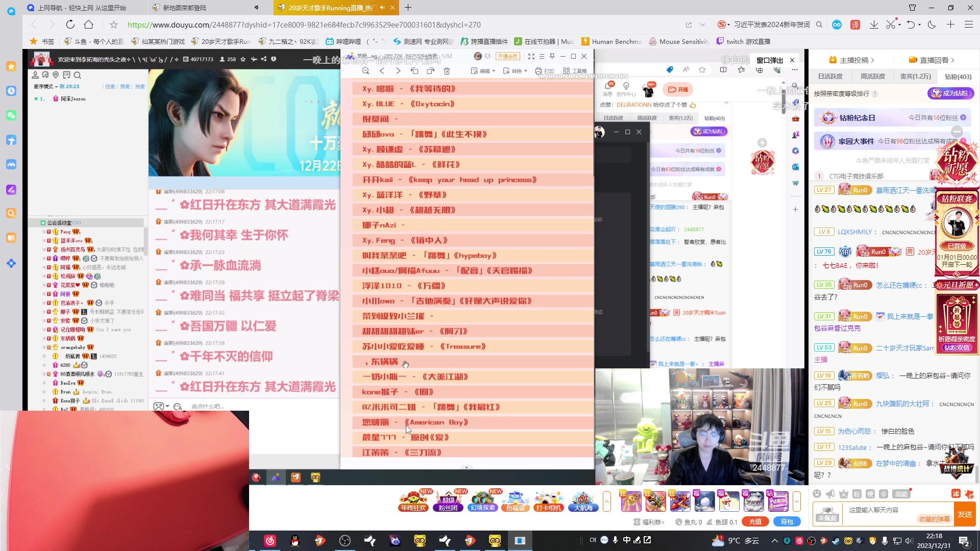Image resolution: width=980 pixels, height=551 pixels.
Task: Open WeChat from the left sidebar dock
Action: click(11, 115)
